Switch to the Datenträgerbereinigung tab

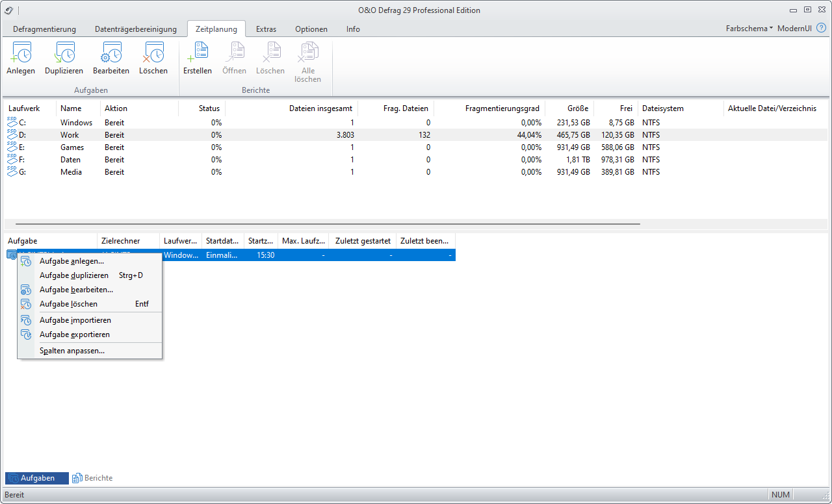tap(136, 29)
